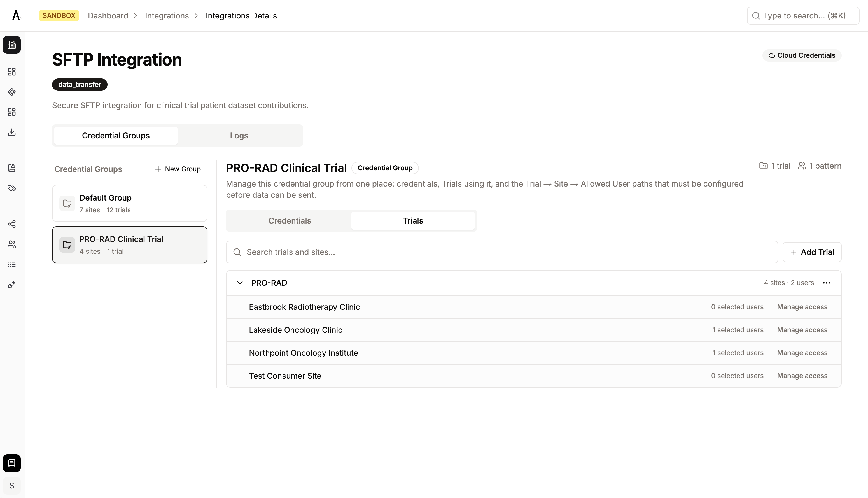Go to Integrations breadcrumb
Viewport: 868px width, 498px height.
click(167, 16)
